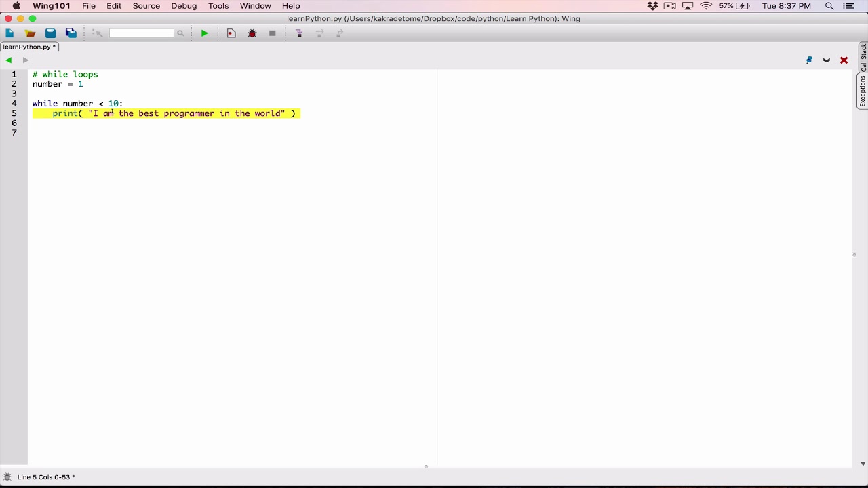Save the current file with the disk icon
Screen dimensions: 868x488
click(50, 33)
